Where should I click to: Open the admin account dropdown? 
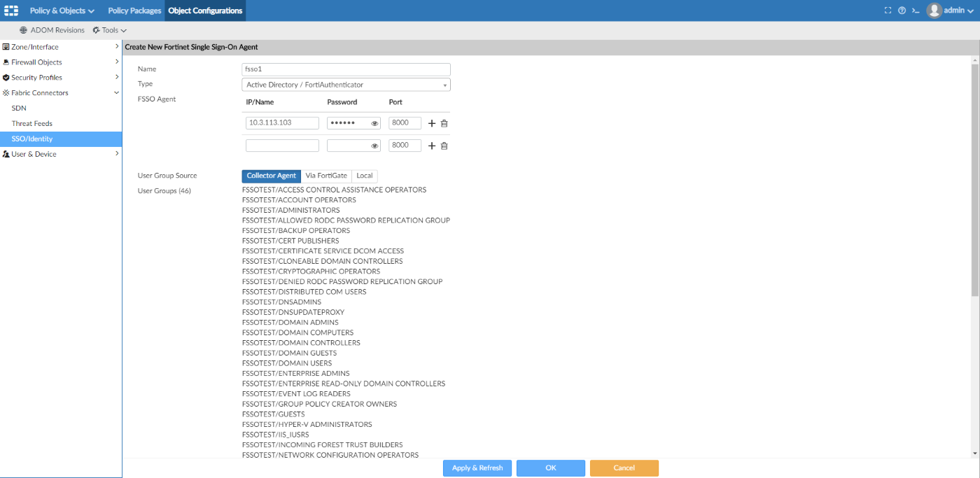pyautogui.click(x=958, y=10)
